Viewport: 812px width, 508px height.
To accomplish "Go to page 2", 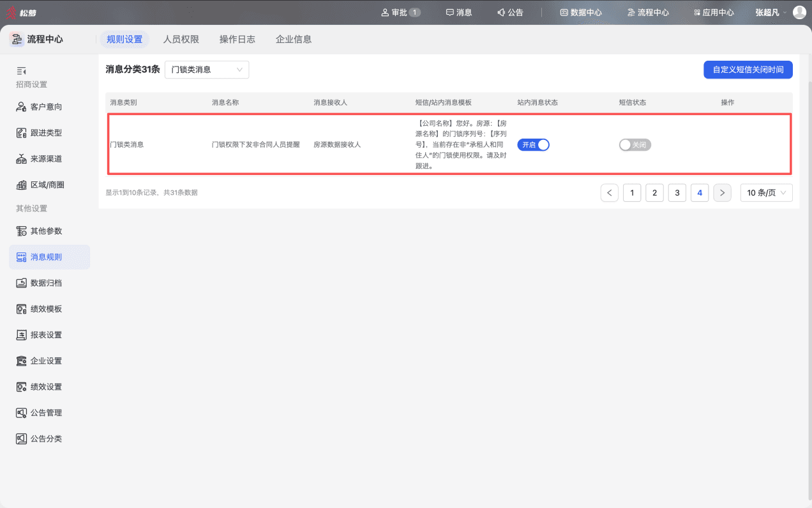I will 654,193.
